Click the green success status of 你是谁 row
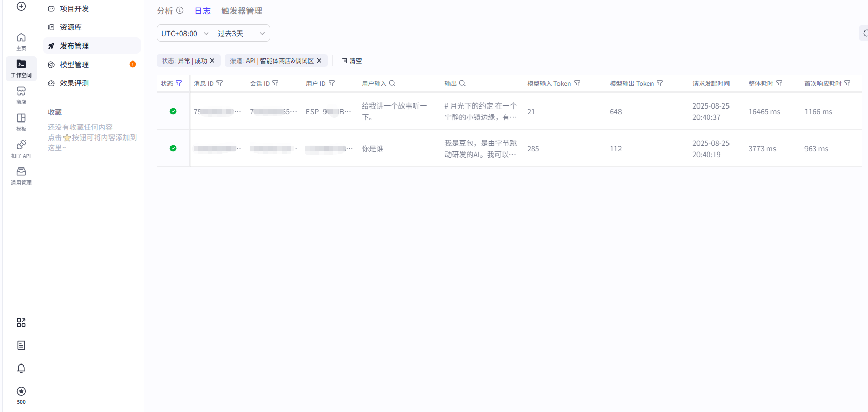Screen dimensions: 868x412 [x=173, y=148]
